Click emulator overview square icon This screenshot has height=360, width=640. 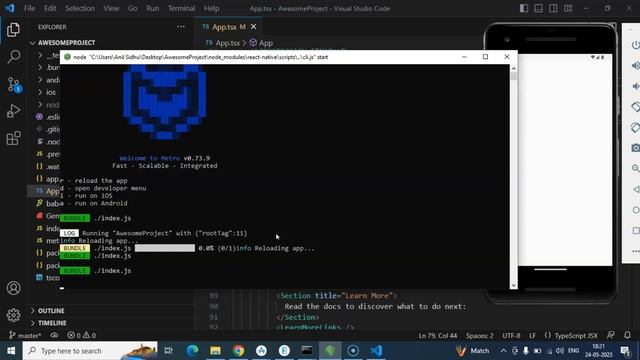coord(636,231)
